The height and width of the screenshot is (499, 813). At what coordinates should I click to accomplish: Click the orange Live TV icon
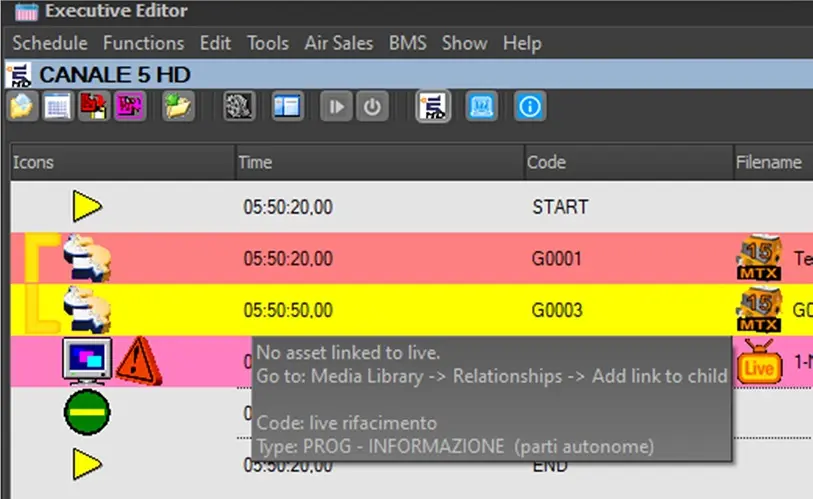pos(758,362)
